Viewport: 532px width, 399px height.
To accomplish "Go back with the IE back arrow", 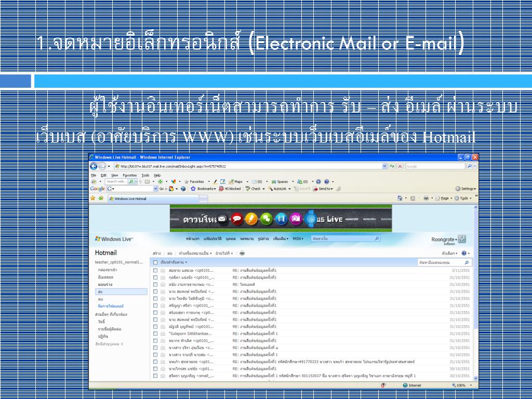I will 94,167.
